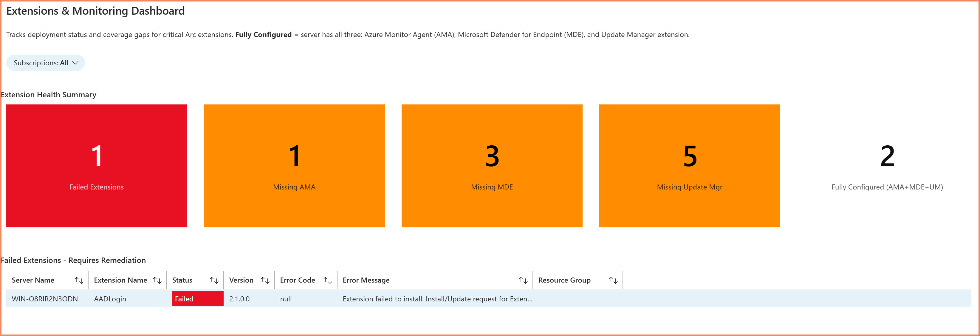Open the Missing Update Mgr tile
980x336 pixels.
(x=690, y=166)
